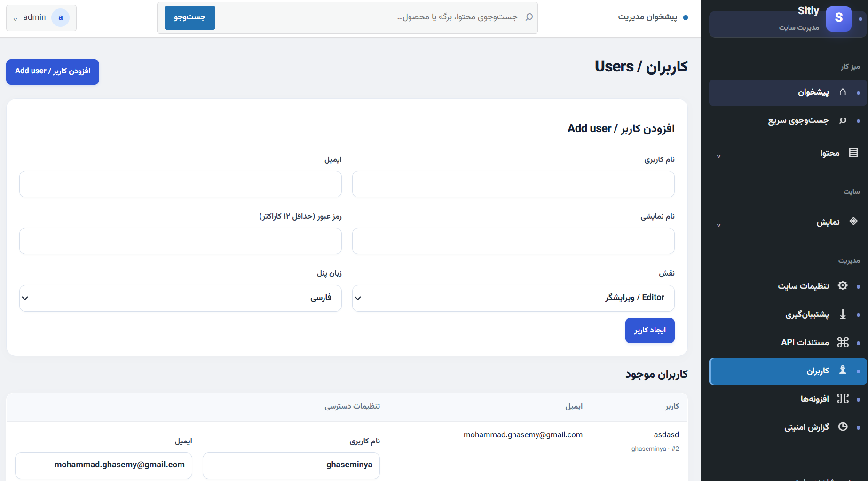Click the home icon beside پیشخوان
Screen dimensions: 868x481
pyautogui.click(x=843, y=92)
